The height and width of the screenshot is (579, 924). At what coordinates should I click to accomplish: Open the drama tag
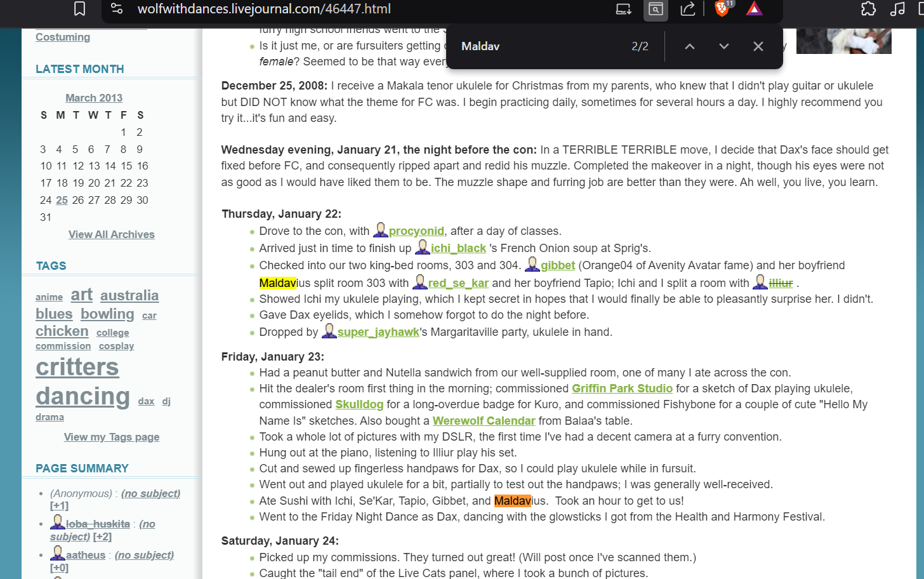pyautogui.click(x=49, y=417)
